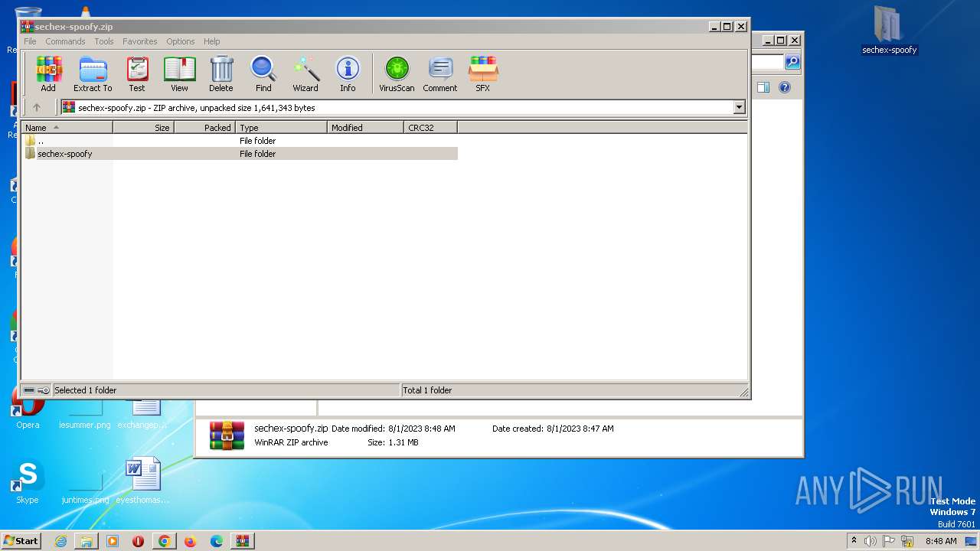Click the volume tray icon

point(871,541)
